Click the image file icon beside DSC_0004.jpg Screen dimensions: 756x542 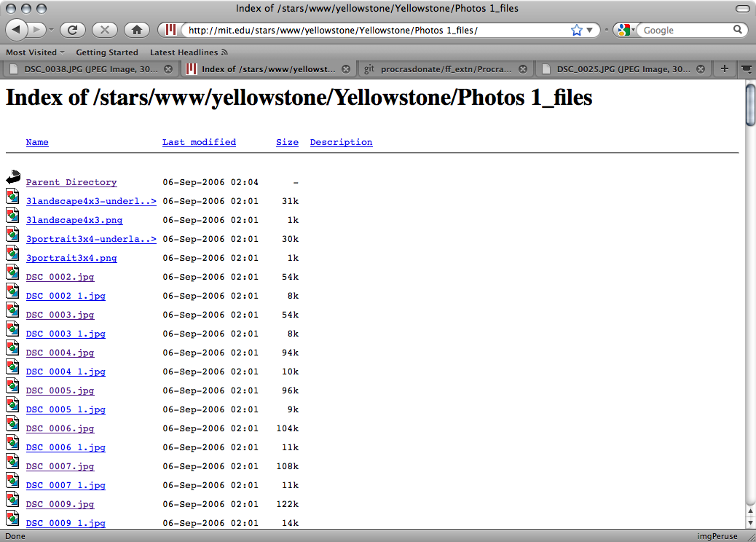[12, 347]
